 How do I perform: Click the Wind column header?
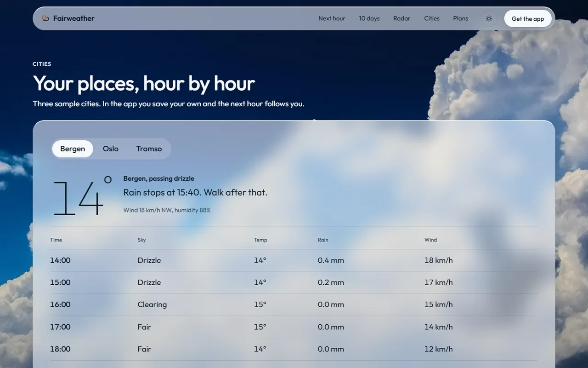430,240
